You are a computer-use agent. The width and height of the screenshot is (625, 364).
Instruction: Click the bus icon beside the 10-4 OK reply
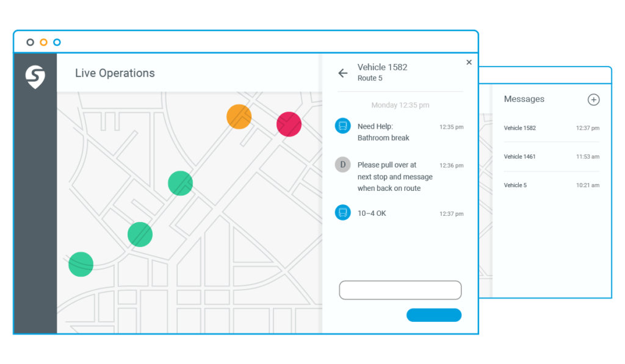[342, 213]
